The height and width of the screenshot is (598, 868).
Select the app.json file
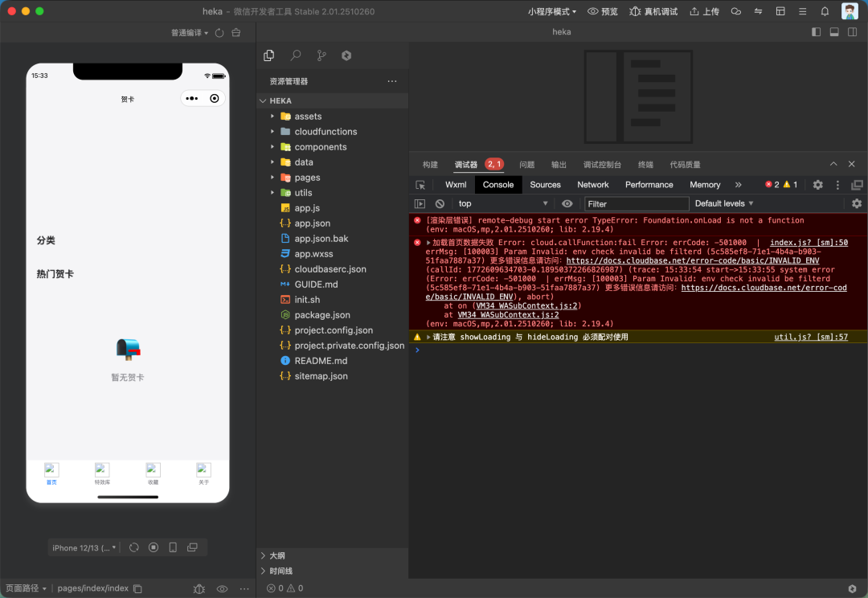click(x=312, y=223)
